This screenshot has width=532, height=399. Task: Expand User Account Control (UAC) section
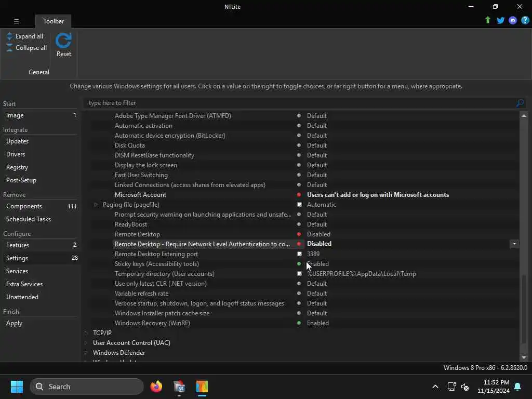[86, 343]
